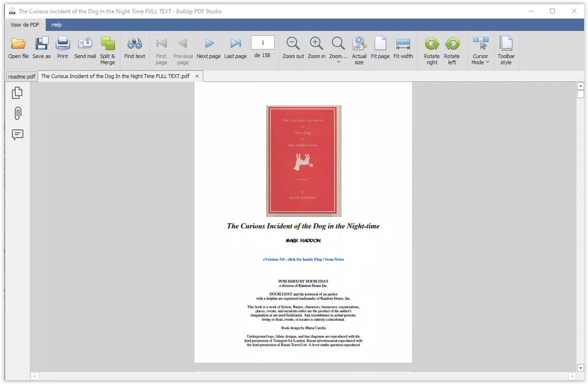This screenshot has height=384, width=588.
Task: Rotate the page left
Action: click(x=452, y=50)
